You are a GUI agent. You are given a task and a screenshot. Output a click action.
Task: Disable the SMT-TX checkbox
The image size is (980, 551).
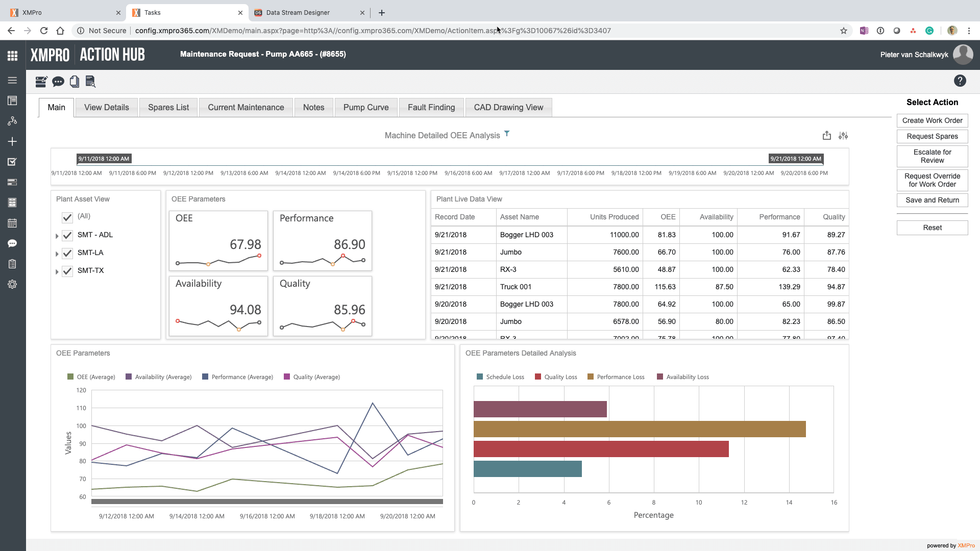tap(67, 271)
